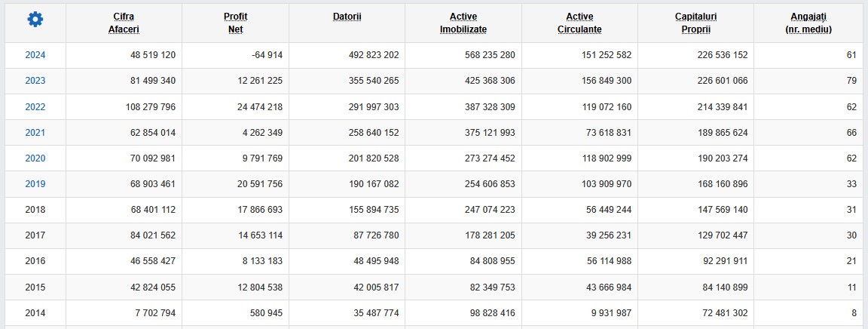The height and width of the screenshot is (329, 868).
Task: Open the 2021 year link
Action: 35,132
